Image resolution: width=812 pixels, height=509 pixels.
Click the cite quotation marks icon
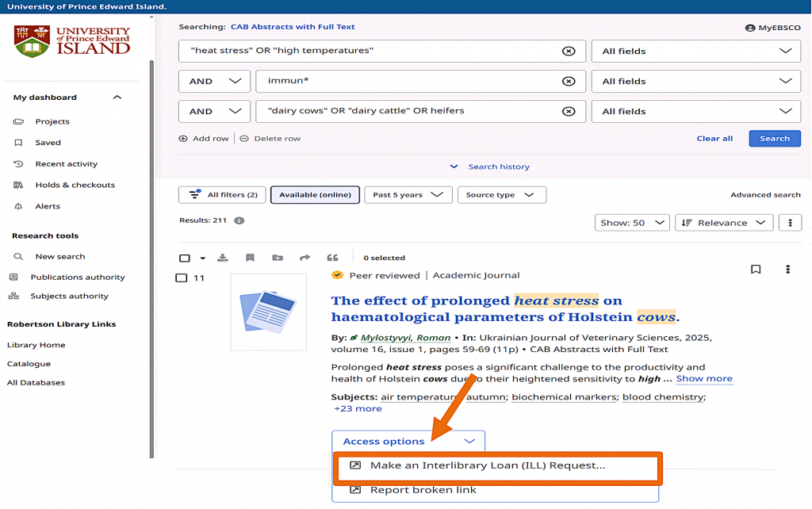click(332, 258)
